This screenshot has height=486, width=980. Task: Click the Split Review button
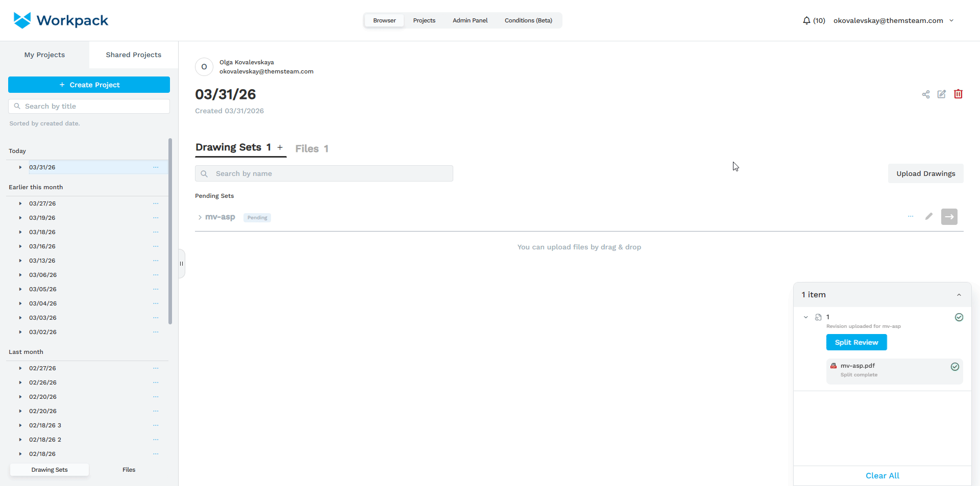856,342
